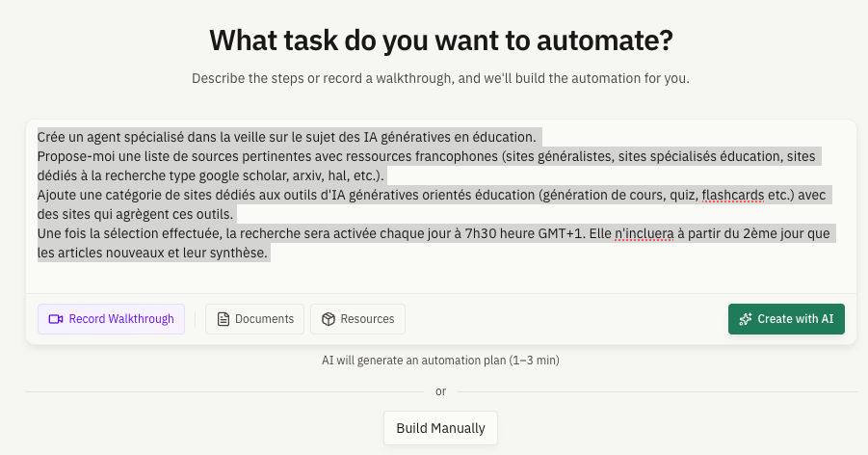Open the Resources option

tap(357, 319)
